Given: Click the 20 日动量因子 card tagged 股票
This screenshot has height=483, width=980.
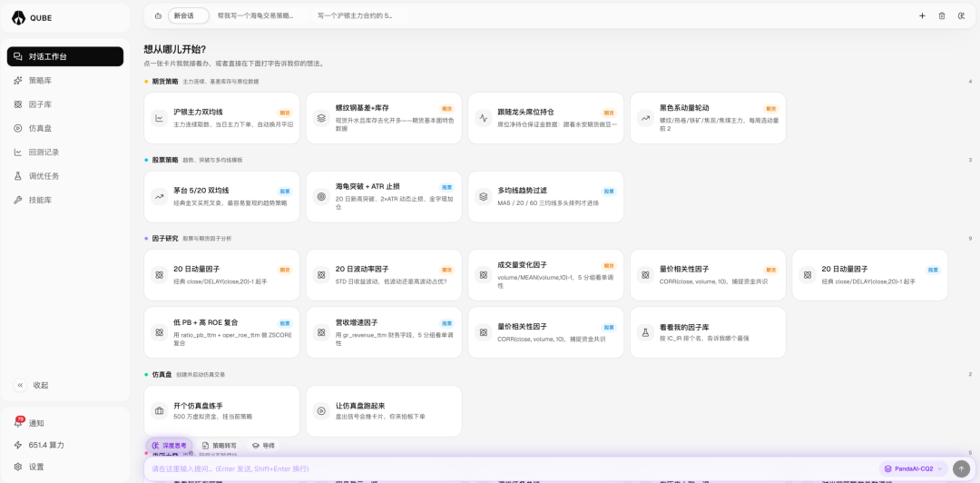Looking at the screenshot, I should point(870,275).
